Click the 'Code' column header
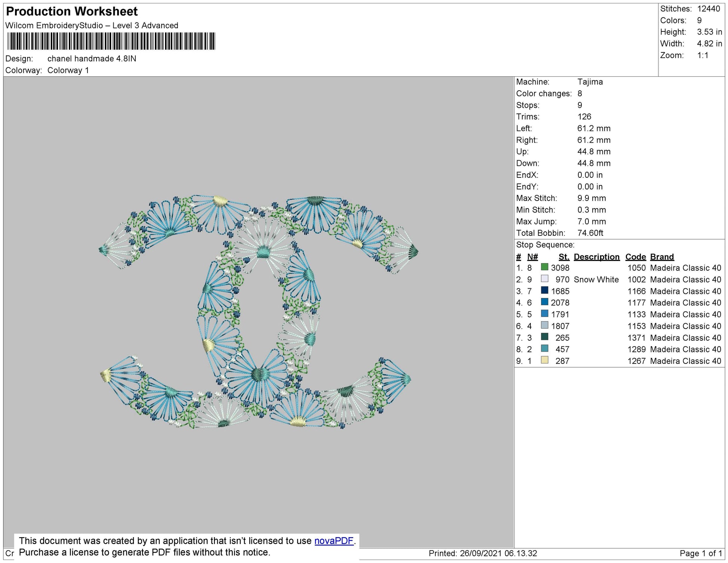728x563 pixels. click(x=636, y=257)
